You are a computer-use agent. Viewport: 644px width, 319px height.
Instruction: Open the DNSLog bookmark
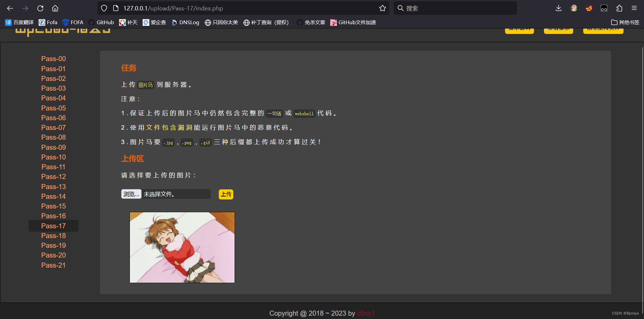coord(185,22)
